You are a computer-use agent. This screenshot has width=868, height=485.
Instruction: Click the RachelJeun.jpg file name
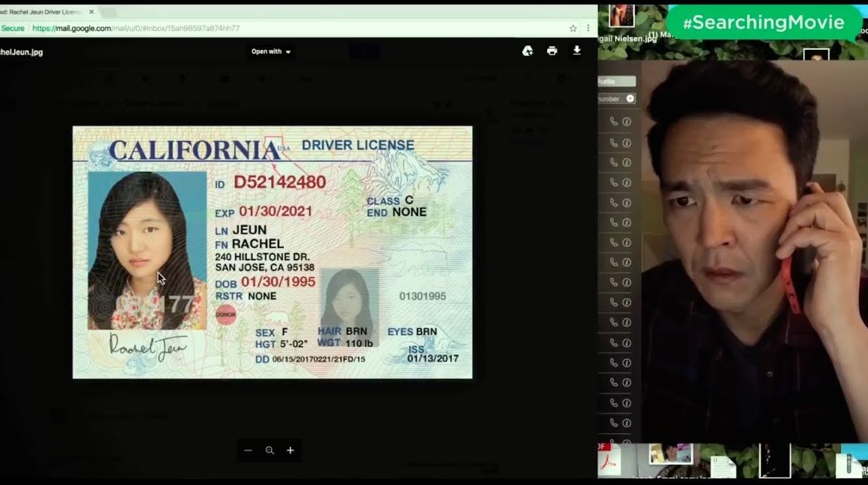pos(21,52)
